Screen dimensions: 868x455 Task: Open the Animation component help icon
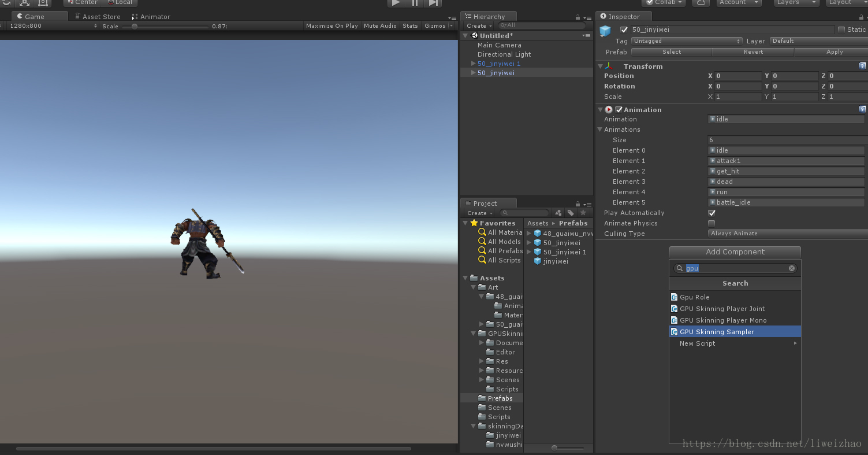862,109
